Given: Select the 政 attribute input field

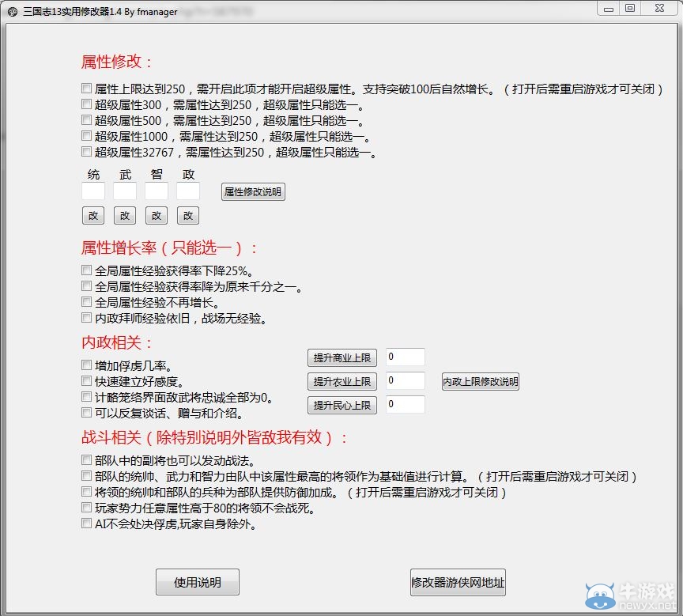Looking at the screenshot, I should [188, 191].
